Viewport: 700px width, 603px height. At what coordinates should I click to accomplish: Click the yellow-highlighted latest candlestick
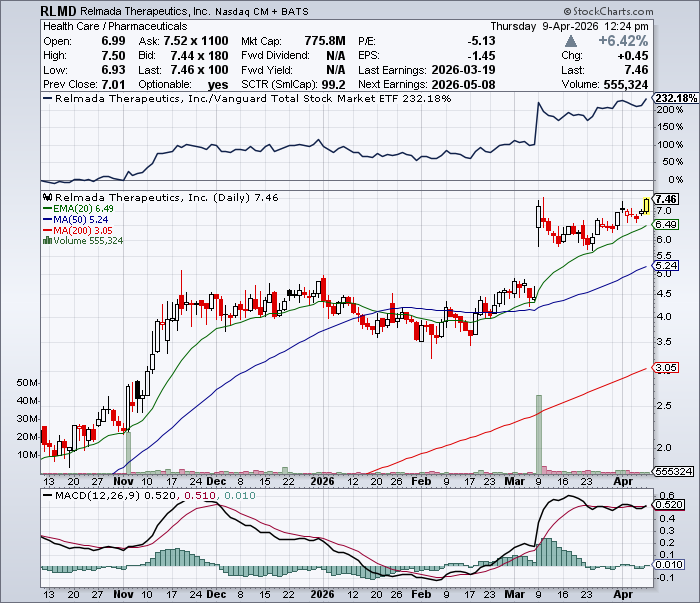point(646,206)
